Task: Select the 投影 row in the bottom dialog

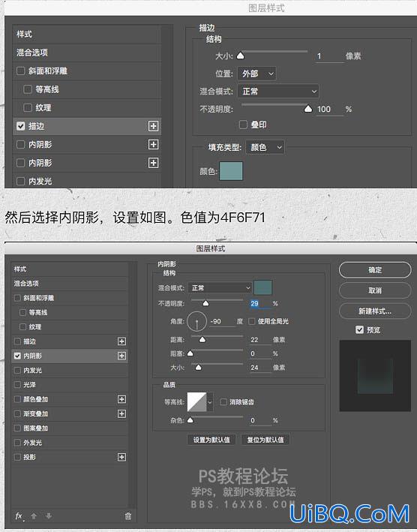Action: [x=70, y=457]
